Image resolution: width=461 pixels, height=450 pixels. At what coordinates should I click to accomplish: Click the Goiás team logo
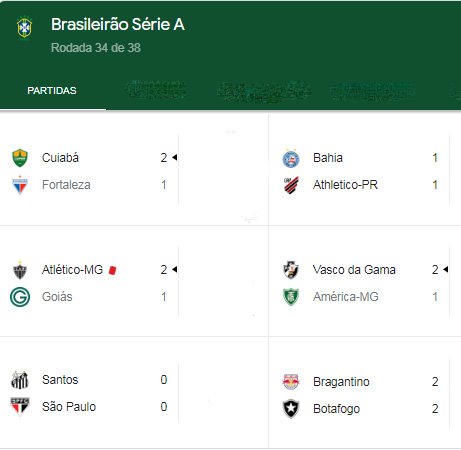pyautogui.click(x=20, y=297)
